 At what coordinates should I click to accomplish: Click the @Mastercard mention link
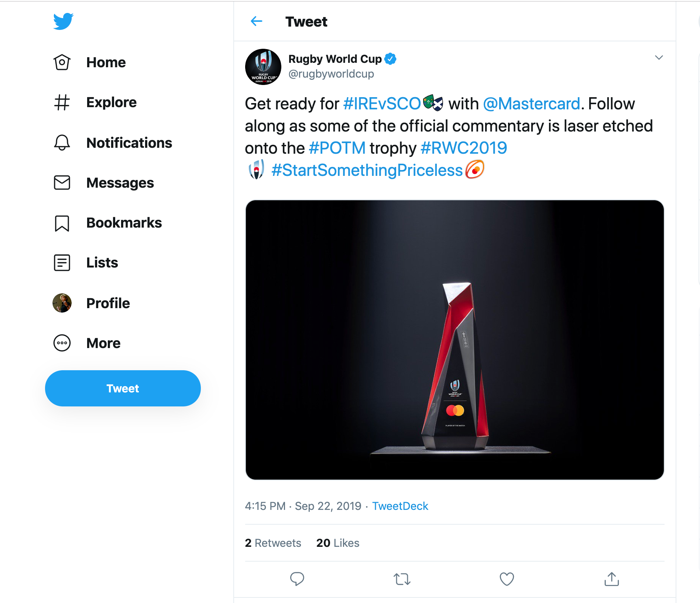532,104
